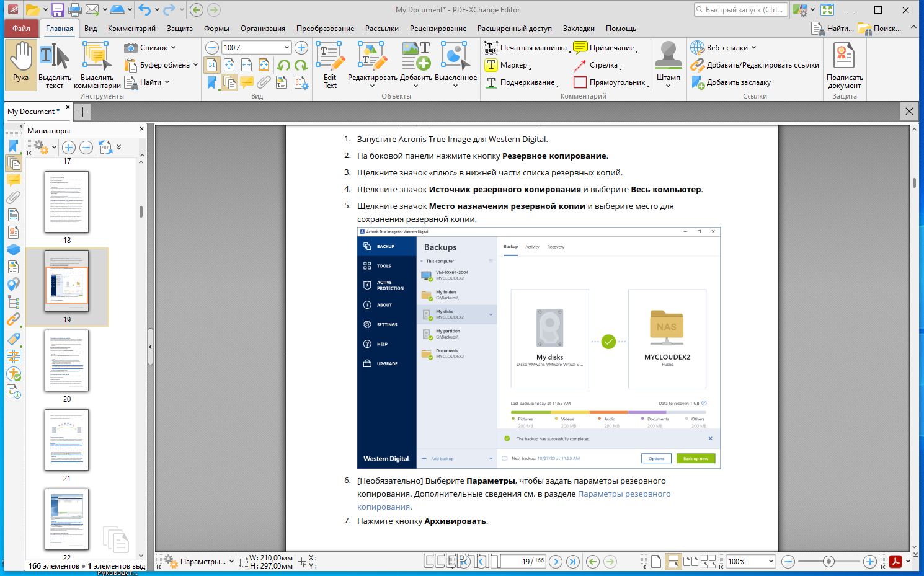Image resolution: width=924 pixels, height=576 pixels.
Task: Open the Stamp (Штамп) tool
Action: point(669,65)
